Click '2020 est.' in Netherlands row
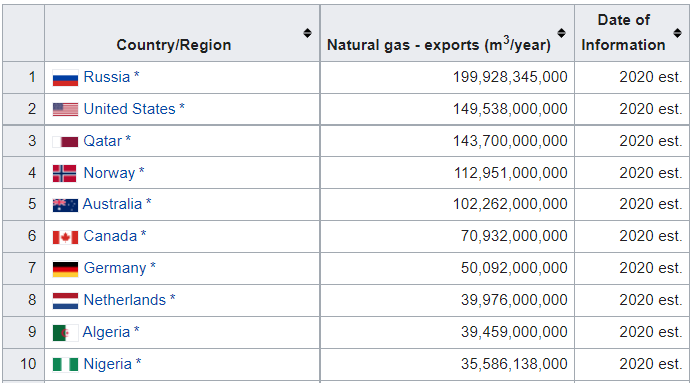Screen dimensions: 694x383 coord(651,300)
